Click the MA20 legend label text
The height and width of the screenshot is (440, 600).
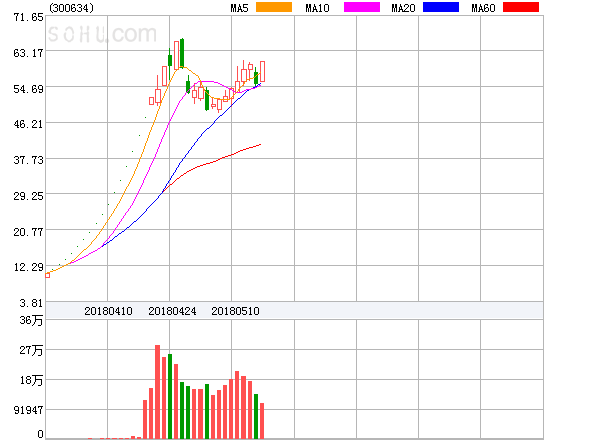click(403, 8)
